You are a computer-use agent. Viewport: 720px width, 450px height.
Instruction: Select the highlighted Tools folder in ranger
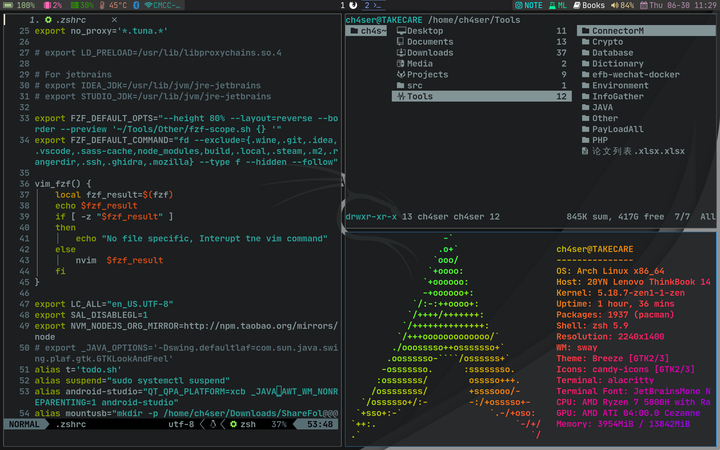pos(481,96)
